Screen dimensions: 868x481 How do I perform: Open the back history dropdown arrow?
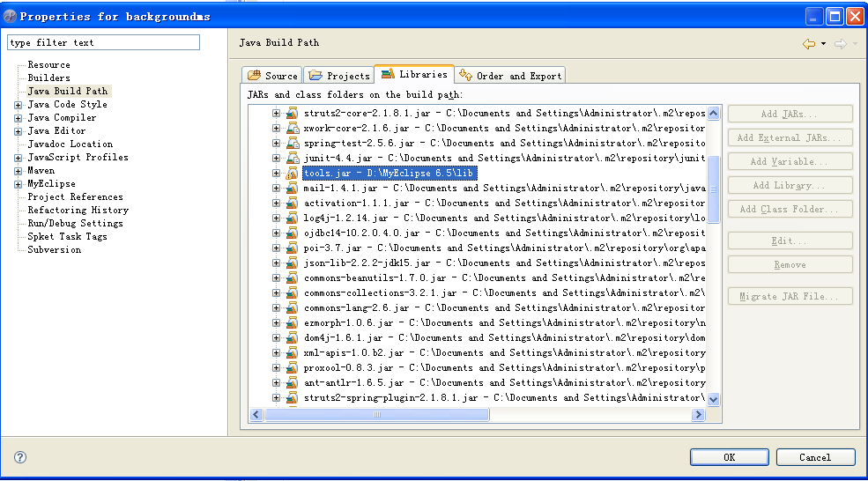823,43
